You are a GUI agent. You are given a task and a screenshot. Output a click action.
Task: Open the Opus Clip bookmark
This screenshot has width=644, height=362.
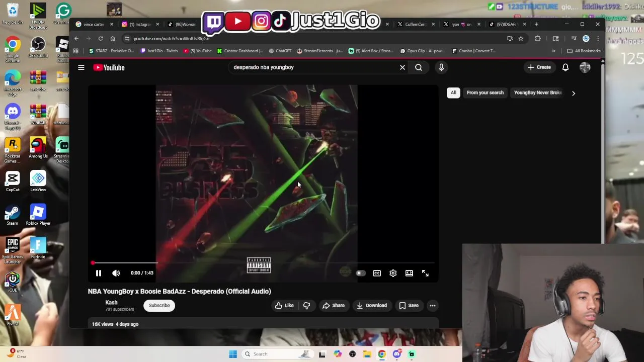point(423,51)
